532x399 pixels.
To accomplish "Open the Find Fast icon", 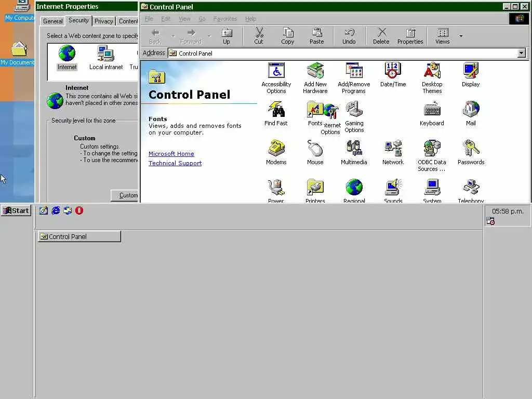I will [x=276, y=114].
